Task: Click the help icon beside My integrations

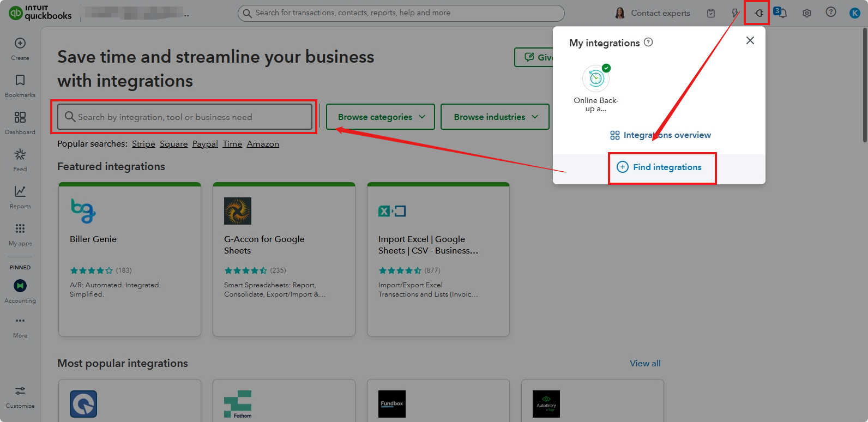Action: pyautogui.click(x=648, y=42)
